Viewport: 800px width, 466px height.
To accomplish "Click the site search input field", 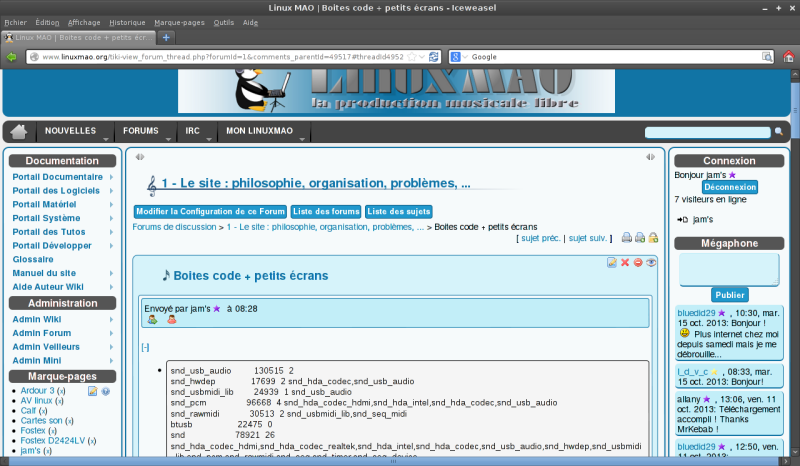I will [707, 132].
